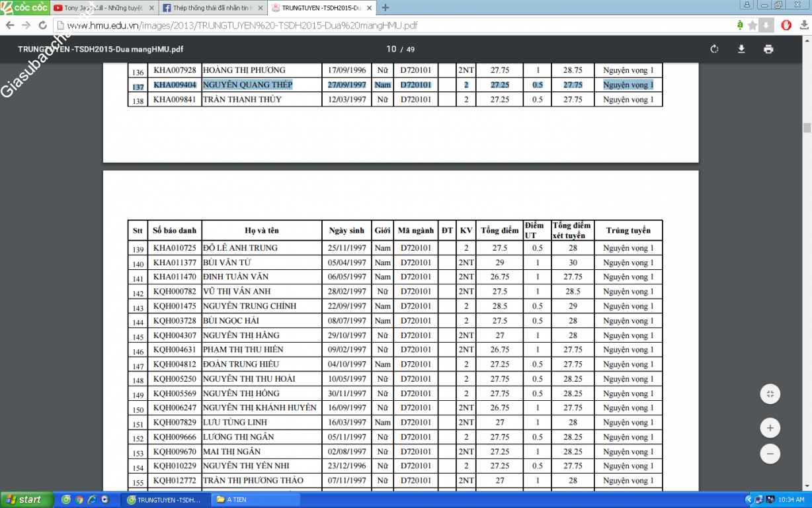Open the Opera-style red extension icon
Viewport: 812px width, 508px height.
tap(786, 26)
